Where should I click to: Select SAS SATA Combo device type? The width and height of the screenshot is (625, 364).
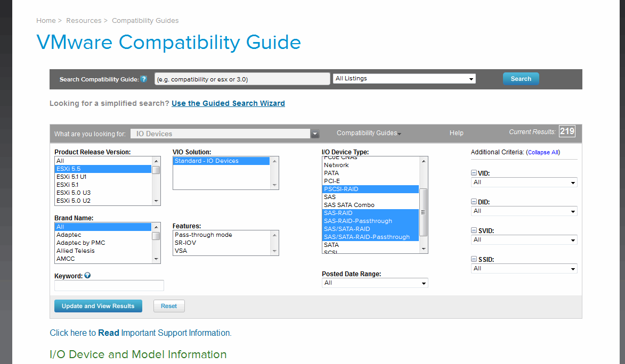coord(370,205)
